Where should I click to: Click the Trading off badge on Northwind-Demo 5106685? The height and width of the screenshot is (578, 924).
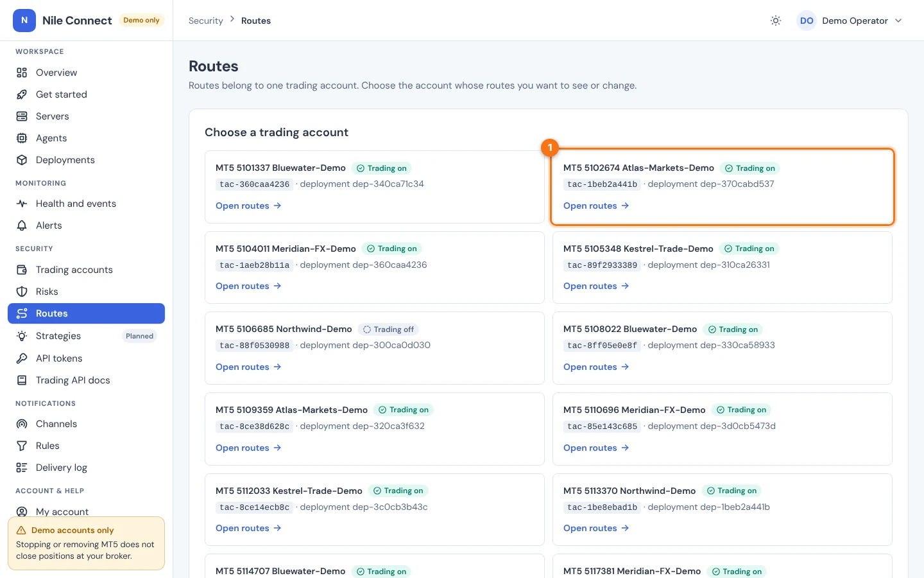point(388,329)
